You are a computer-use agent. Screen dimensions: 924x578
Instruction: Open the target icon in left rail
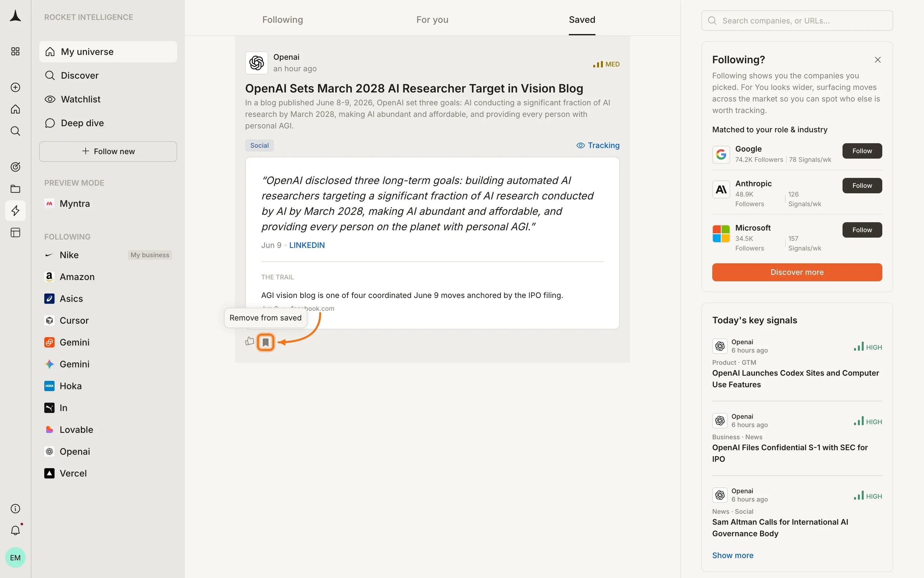coord(15,167)
